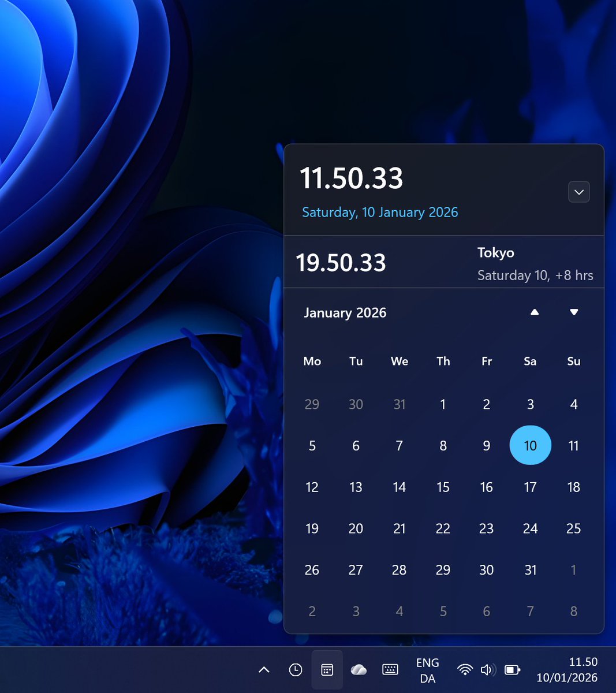Select 24 January in calendar
The height and width of the screenshot is (693, 616).
point(531,528)
